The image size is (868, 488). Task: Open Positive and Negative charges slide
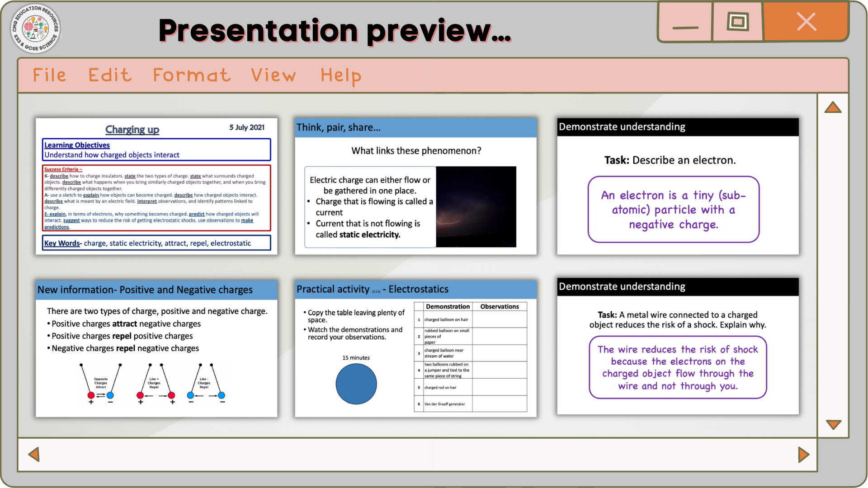[x=156, y=348]
